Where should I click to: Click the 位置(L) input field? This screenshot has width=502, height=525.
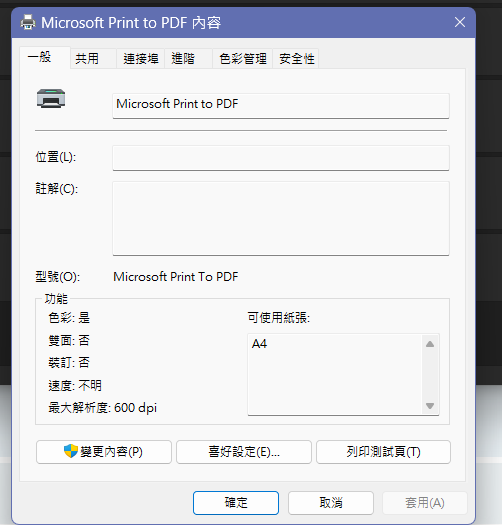coord(281,158)
